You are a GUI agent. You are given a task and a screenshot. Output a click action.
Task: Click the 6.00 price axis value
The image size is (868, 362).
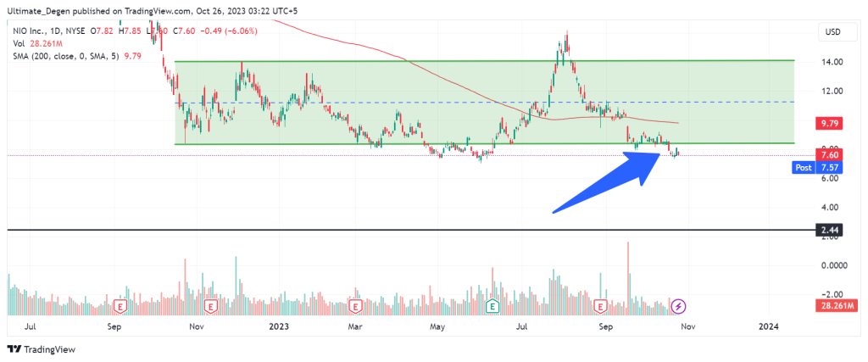(x=831, y=178)
